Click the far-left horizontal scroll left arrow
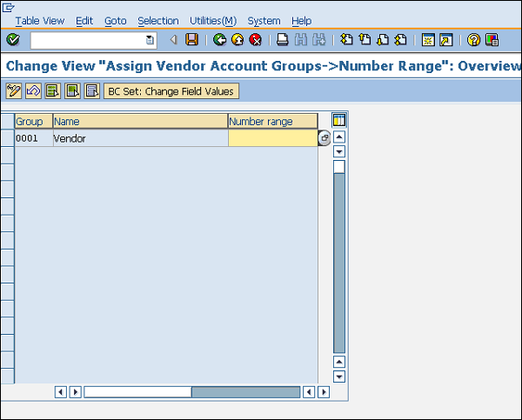Screen dimensions: 522x420 tap(60, 392)
